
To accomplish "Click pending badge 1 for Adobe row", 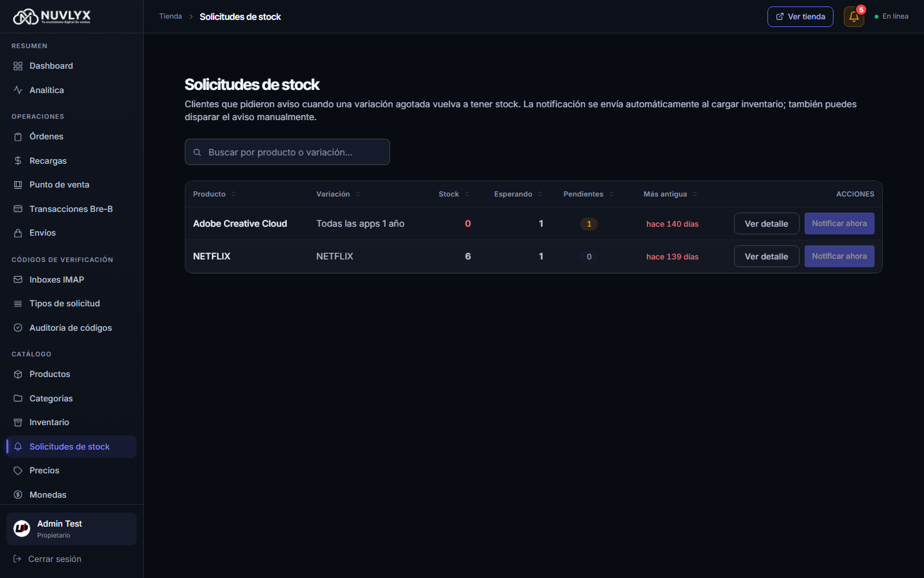I will point(589,224).
